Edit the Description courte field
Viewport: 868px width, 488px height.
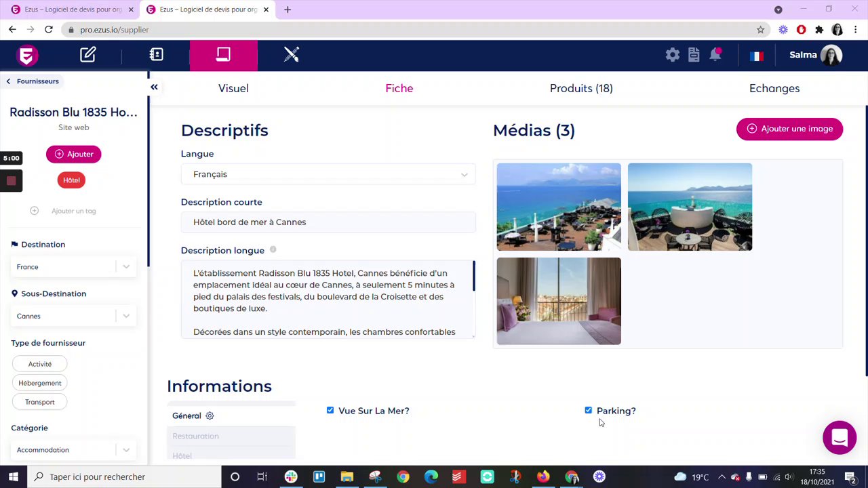[328, 222]
